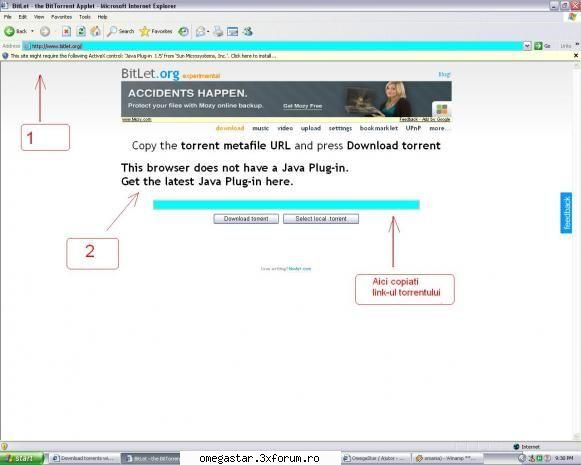Close the ActiveX information bar
The width and height of the screenshot is (581, 465).
click(x=576, y=56)
